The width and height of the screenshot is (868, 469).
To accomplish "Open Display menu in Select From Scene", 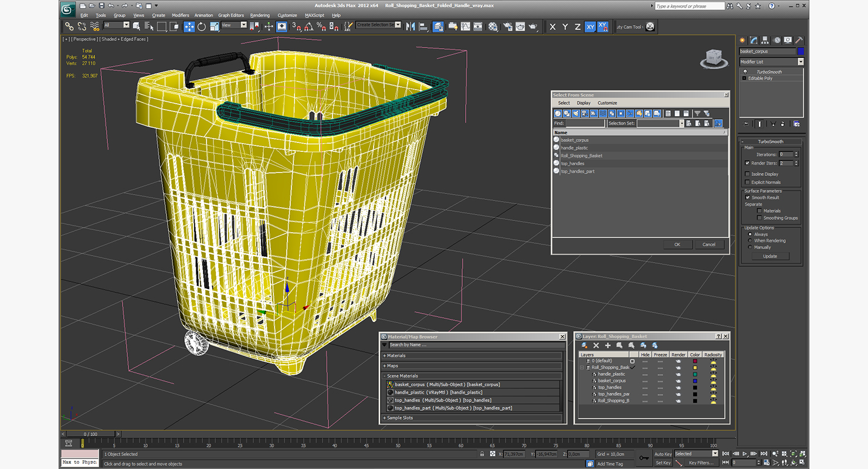I will click(583, 103).
